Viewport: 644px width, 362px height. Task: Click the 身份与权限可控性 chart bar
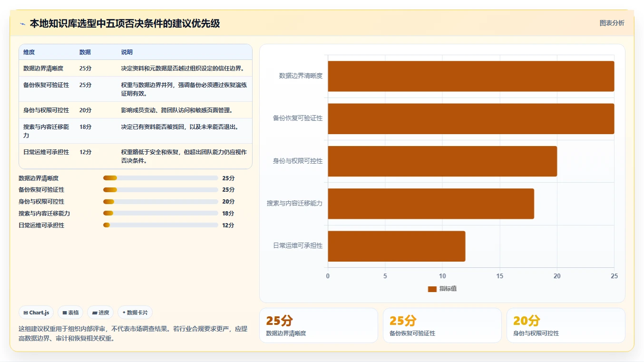442,161
